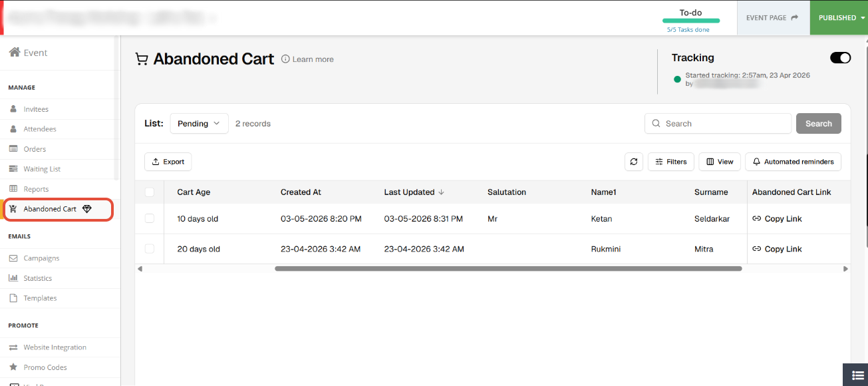Click into the Search input field
The image size is (868, 386).
718,124
